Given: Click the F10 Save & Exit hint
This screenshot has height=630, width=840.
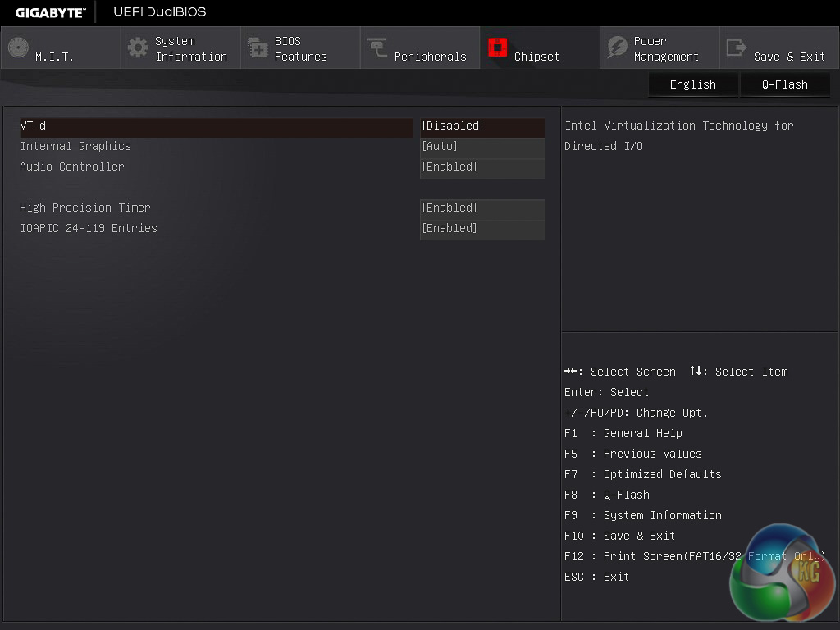Looking at the screenshot, I should pyautogui.click(x=620, y=536).
